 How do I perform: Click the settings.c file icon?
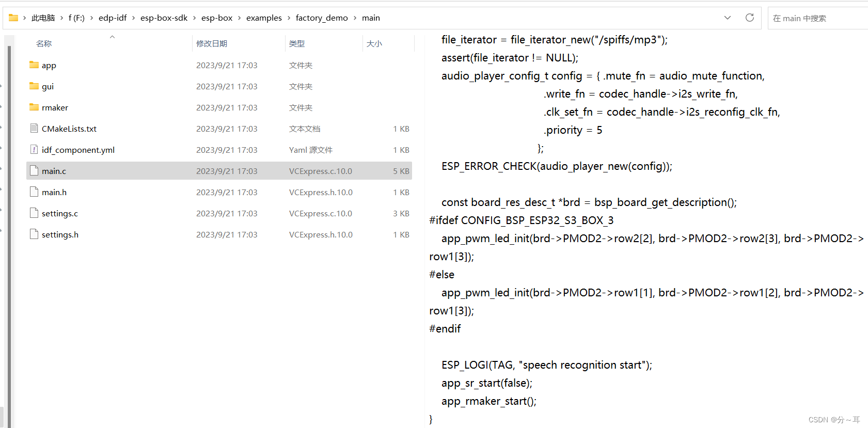click(x=34, y=213)
